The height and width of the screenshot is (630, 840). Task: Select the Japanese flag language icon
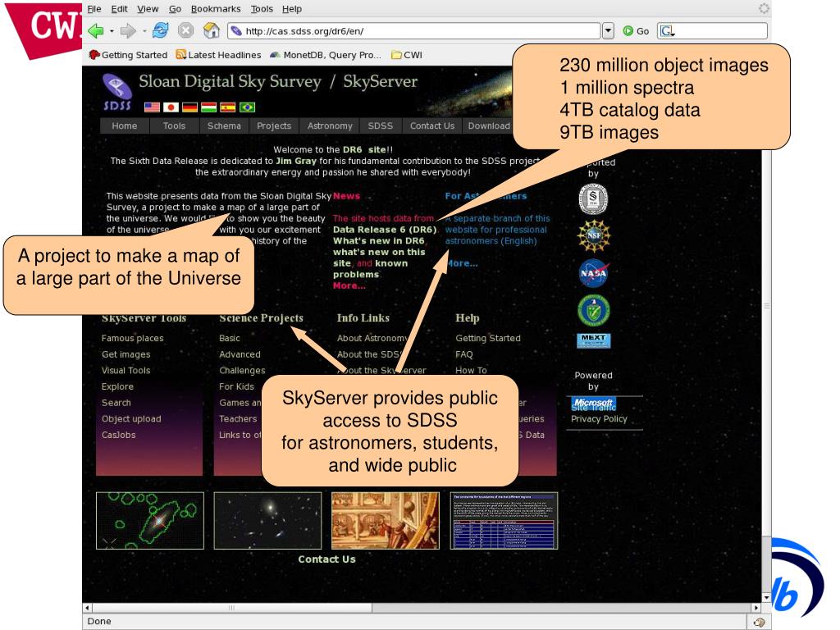(x=171, y=107)
